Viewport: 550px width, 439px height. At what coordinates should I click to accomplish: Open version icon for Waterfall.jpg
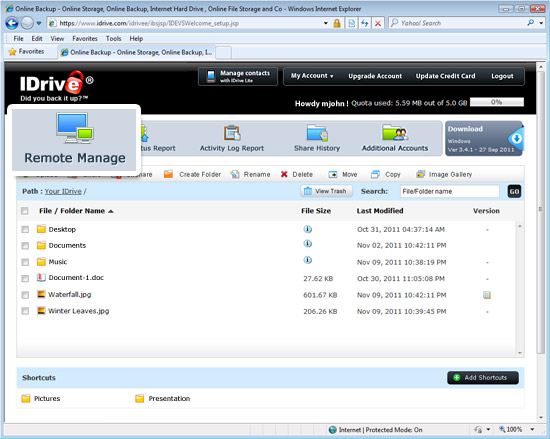pyautogui.click(x=487, y=295)
